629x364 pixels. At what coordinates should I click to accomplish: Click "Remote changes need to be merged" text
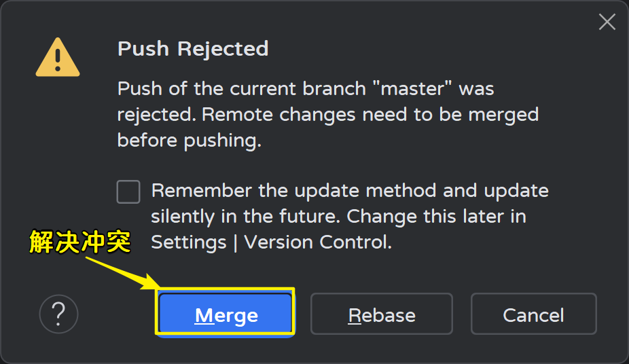click(370, 115)
